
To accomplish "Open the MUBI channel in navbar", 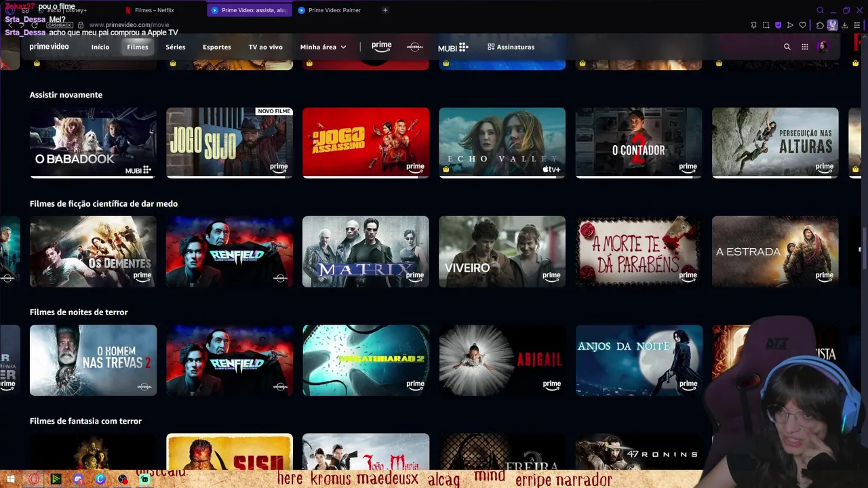I will click(x=453, y=47).
